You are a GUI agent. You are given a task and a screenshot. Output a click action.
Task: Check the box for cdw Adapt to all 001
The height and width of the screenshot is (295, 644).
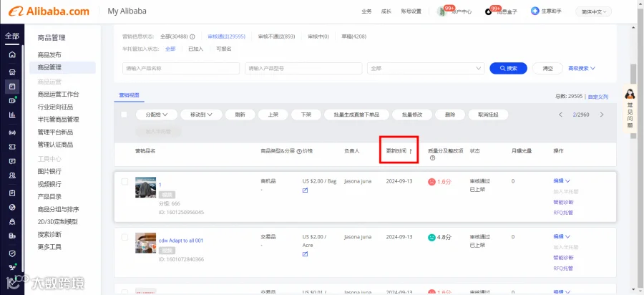point(125,237)
